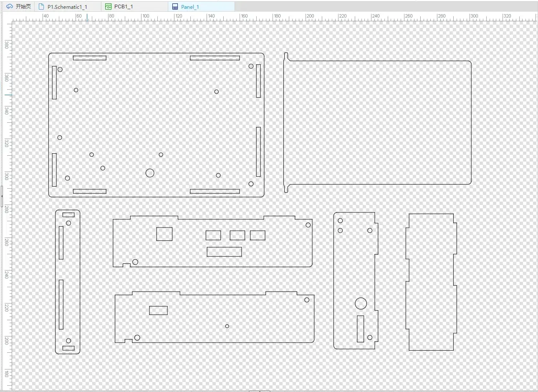Viewport: 538px width, 392px height.
Task: Click the 300 mark on the vertical ruler
Action: (x=6, y=175)
